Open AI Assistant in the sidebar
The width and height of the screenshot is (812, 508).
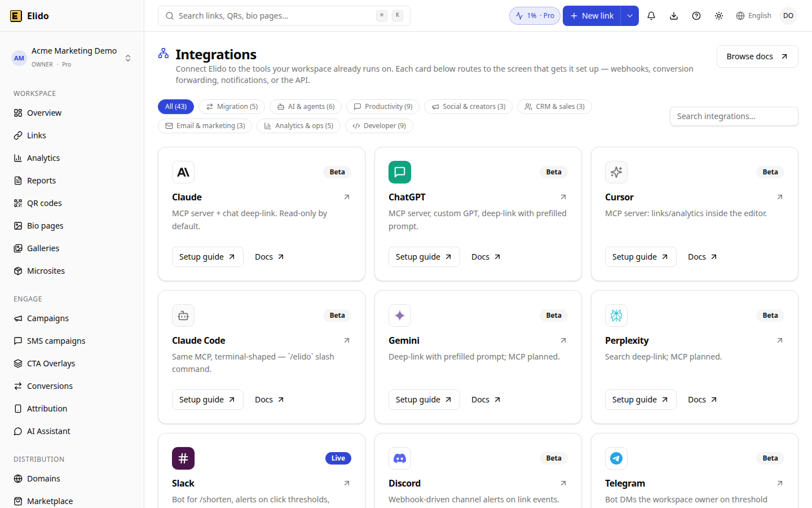(x=72, y=431)
